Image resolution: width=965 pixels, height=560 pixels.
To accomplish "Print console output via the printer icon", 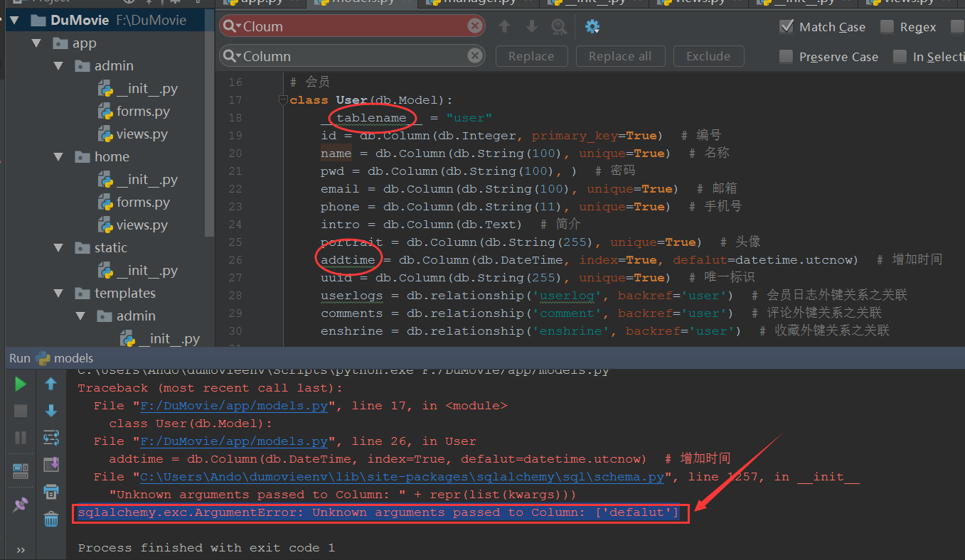I will point(50,492).
